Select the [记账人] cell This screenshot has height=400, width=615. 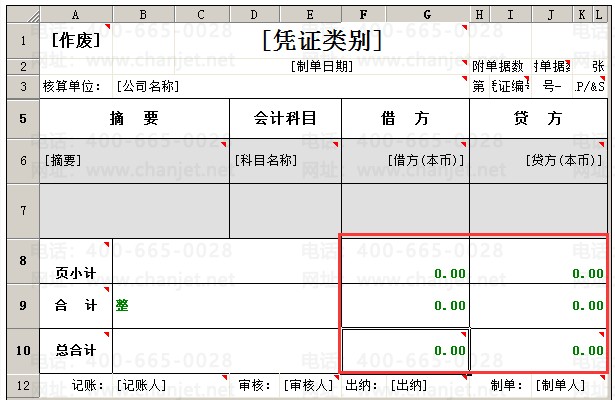[x=171, y=385]
